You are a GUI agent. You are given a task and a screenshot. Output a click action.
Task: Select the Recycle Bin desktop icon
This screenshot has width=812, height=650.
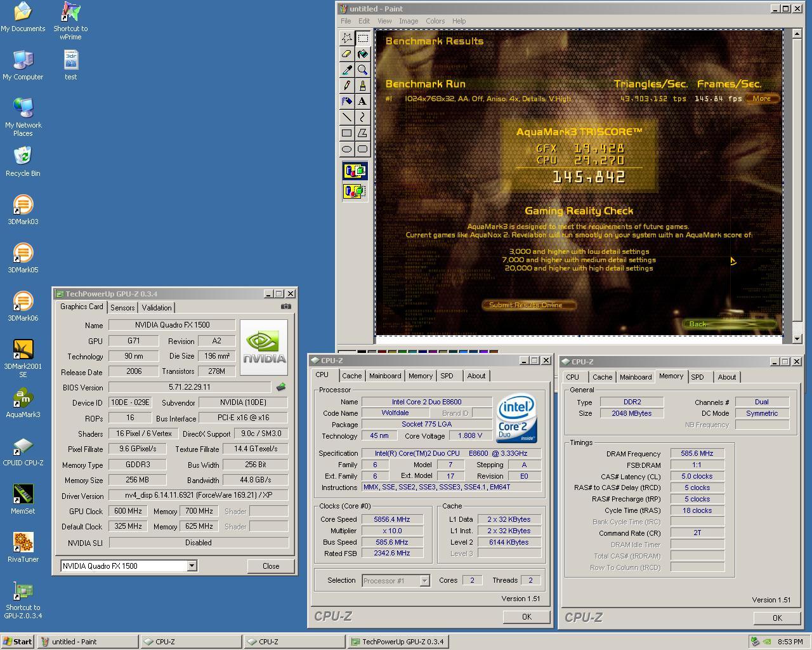pos(23,162)
